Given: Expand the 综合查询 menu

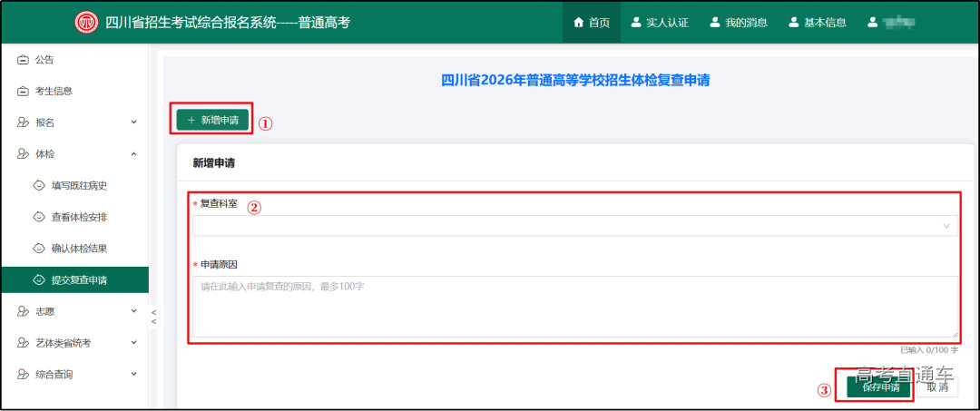Looking at the screenshot, I should tap(133, 374).
